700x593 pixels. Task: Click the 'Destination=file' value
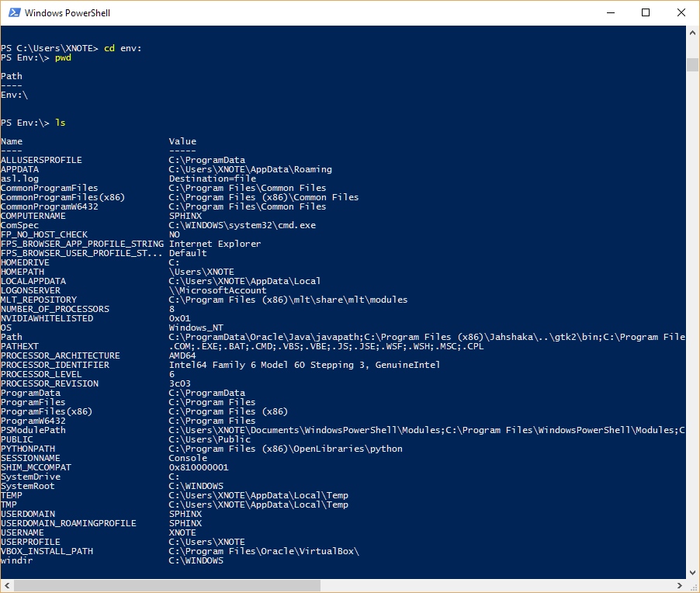click(213, 179)
